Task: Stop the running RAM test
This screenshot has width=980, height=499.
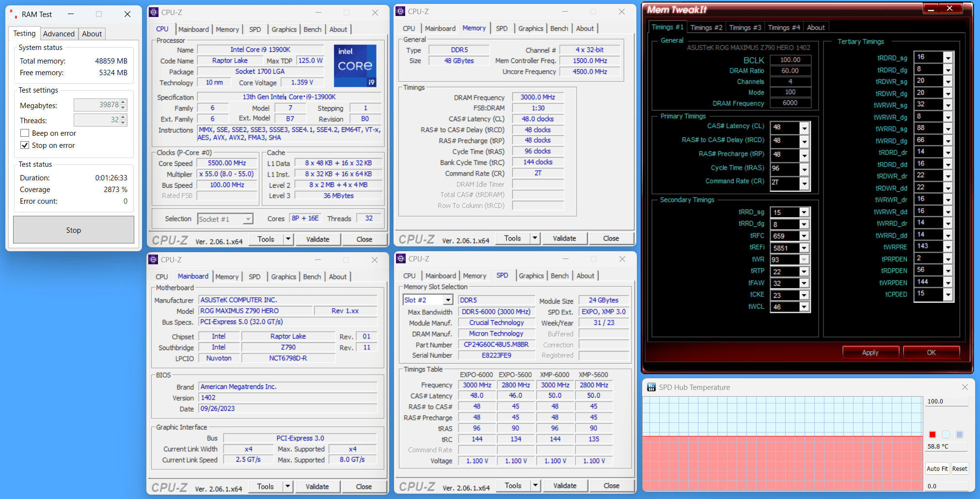Action: pyautogui.click(x=74, y=230)
